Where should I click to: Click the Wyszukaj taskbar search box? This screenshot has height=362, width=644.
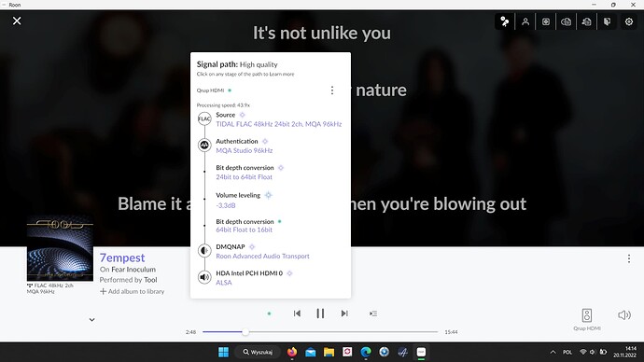[x=258, y=352]
